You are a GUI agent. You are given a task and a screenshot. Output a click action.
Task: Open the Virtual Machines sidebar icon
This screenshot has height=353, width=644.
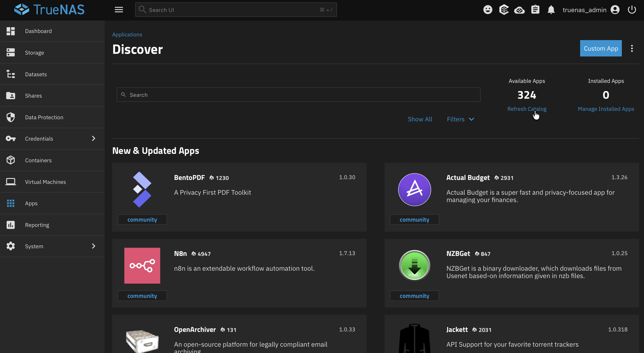tap(11, 182)
